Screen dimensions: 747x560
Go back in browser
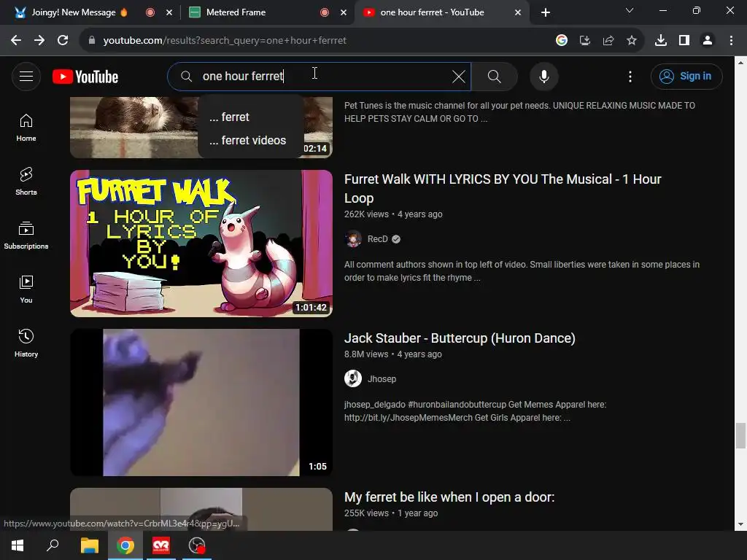point(16,41)
